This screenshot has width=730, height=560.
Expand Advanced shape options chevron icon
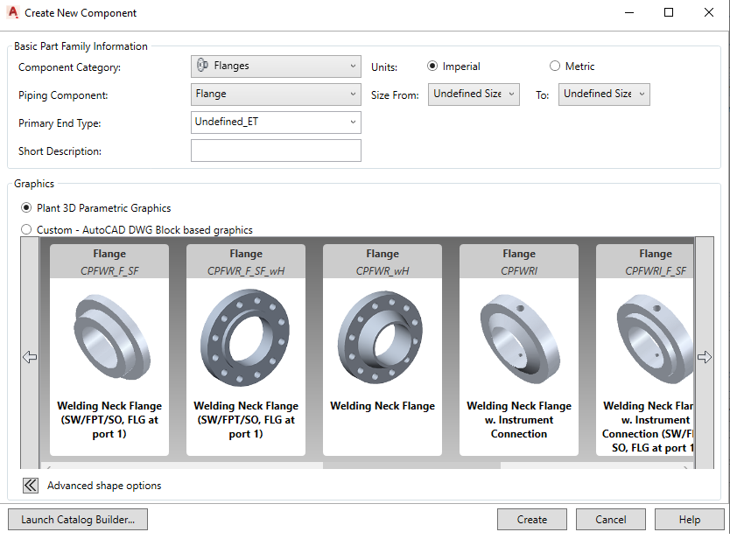pyautogui.click(x=31, y=486)
